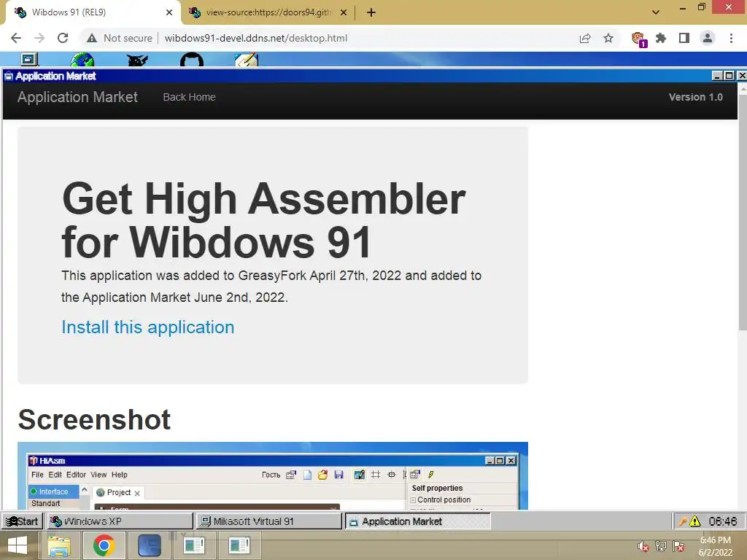Open the black cat desktop icon
Screen dimensions: 747x560
coord(137,60)
